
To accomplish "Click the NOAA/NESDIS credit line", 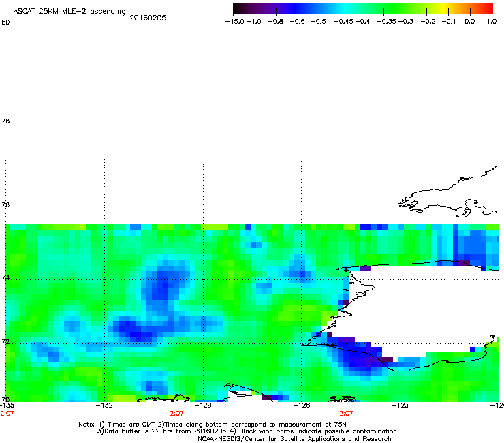I will pyautogui.click(x=294, y=439).
